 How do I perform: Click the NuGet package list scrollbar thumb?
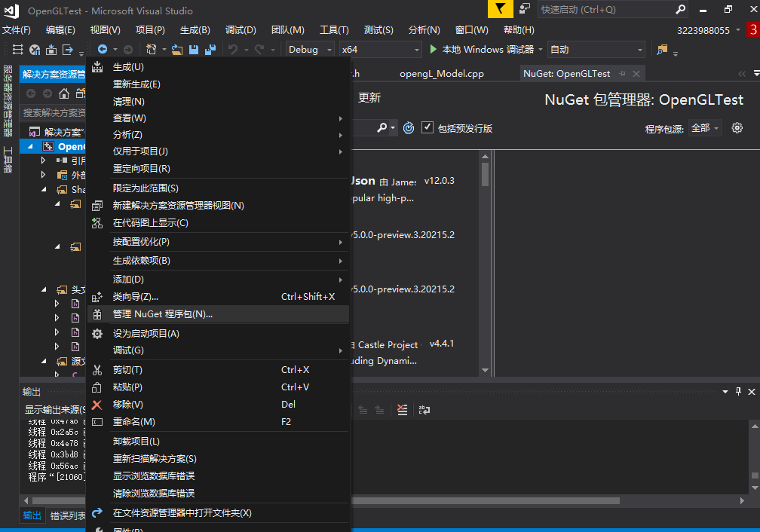coord(486,174)
